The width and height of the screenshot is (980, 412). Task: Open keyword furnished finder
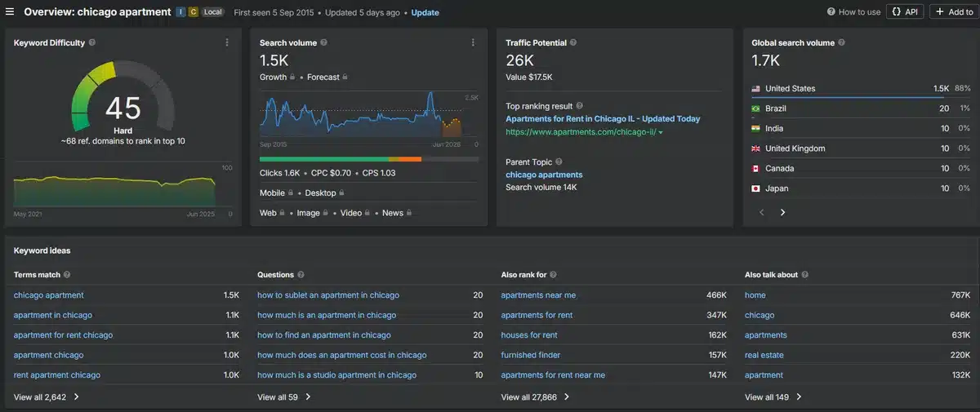pyautogui.click(x=531, y=355)
